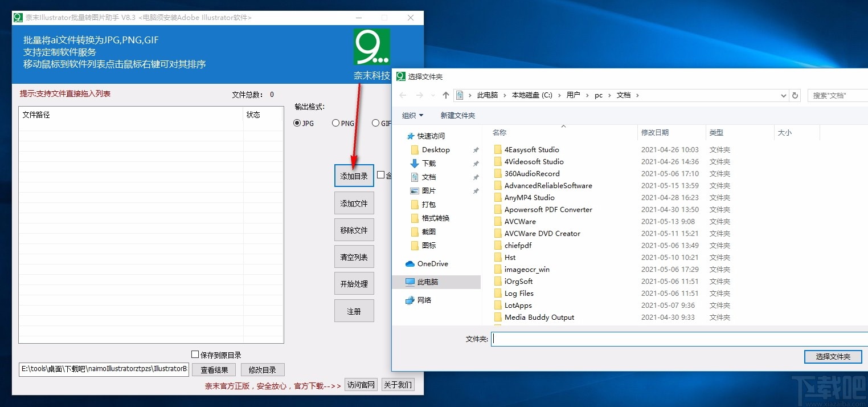The height and width of the screenshot is (407, 868).
Task: Click the 查看结果 button
Action: pyautogui.click(x=214, y=370)
